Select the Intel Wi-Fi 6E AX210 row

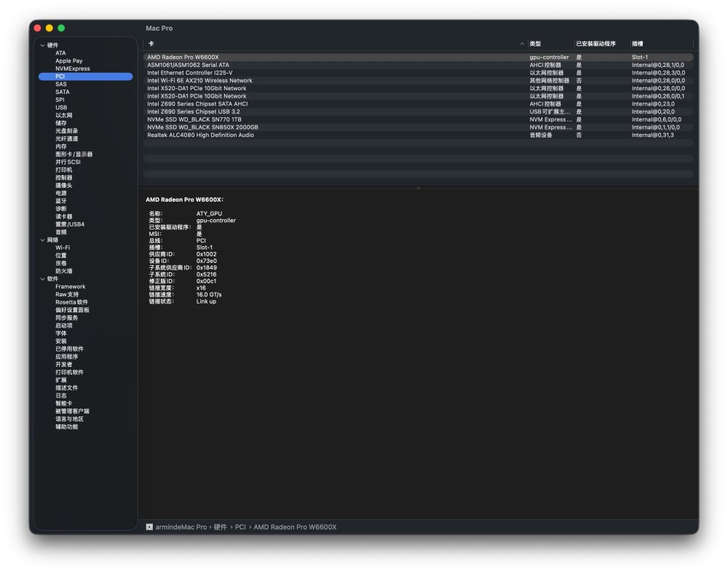click(419, 81)
